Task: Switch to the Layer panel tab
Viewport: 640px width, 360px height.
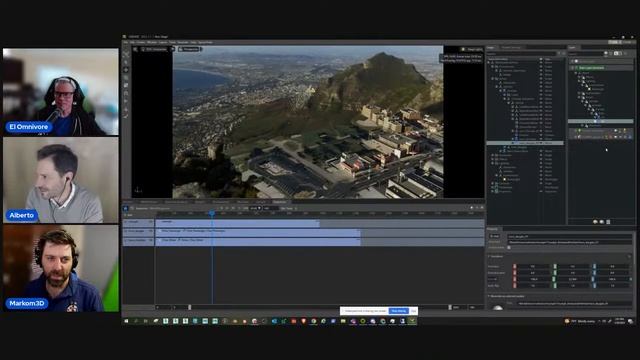Action: pos(572,48)
